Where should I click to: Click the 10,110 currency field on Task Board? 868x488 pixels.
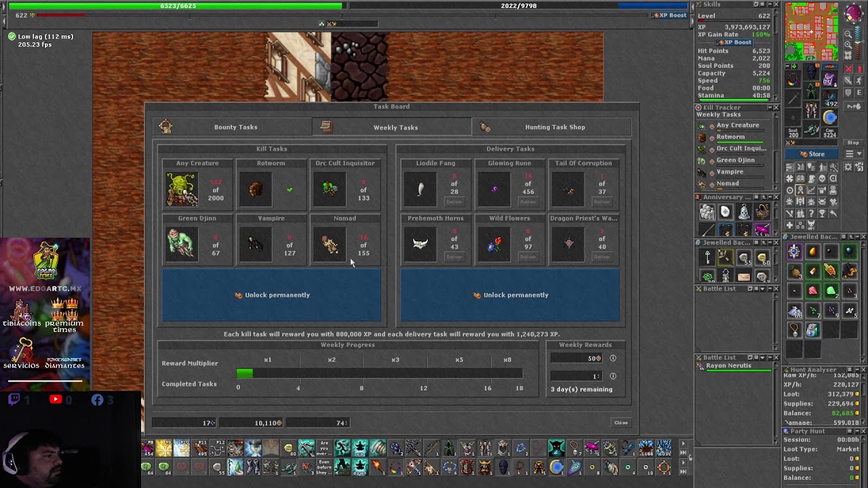[252, 423]
